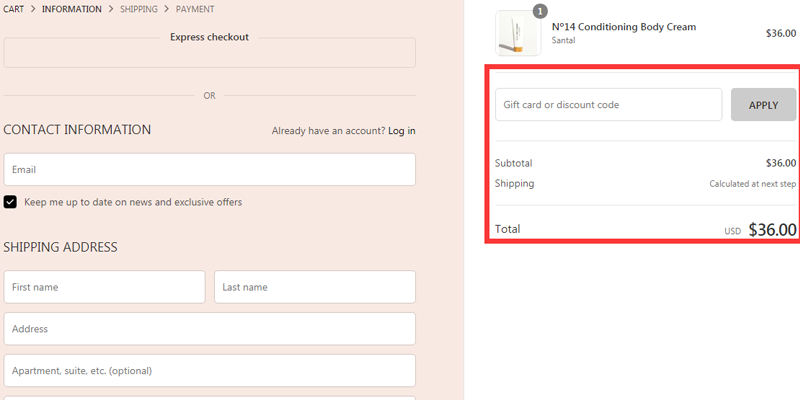Click the Apply discount button

point(763,105)
